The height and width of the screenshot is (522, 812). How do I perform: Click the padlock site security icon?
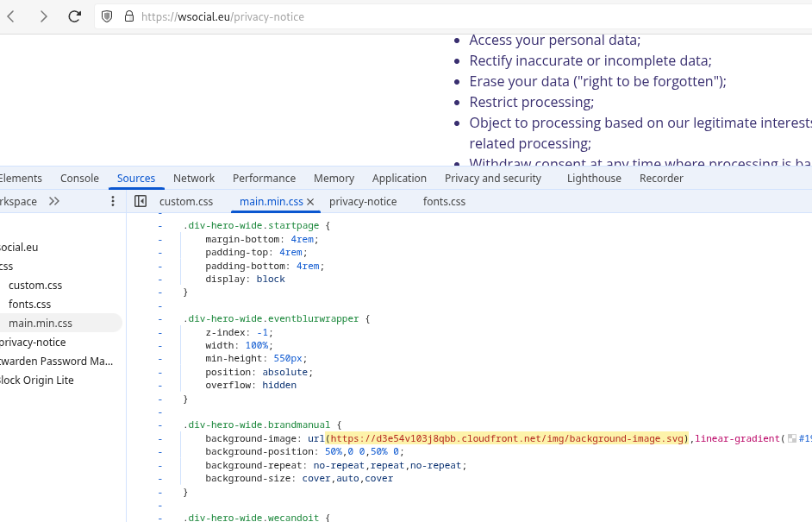coord(129,16)
